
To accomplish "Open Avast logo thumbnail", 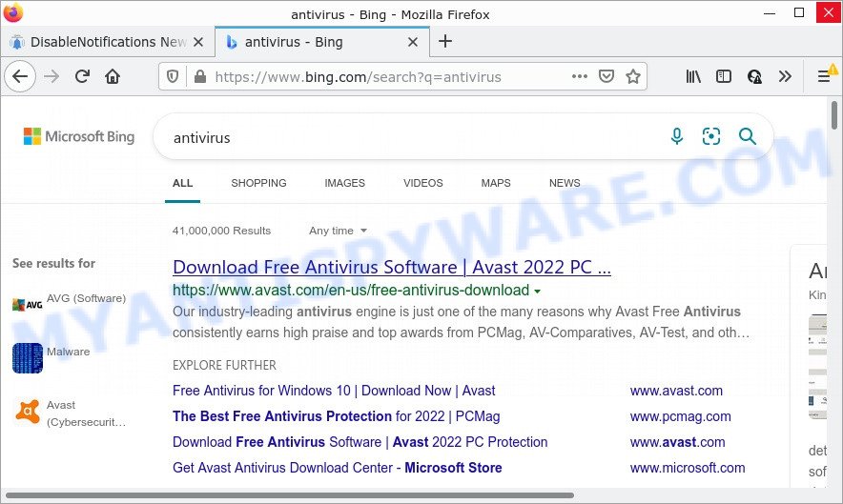I will 28,412.
